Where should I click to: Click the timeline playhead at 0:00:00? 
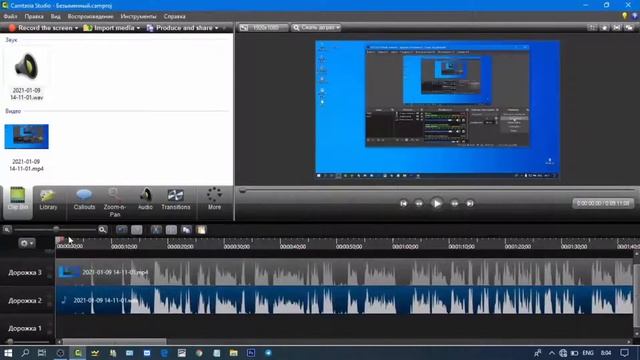tap(60, 240)
